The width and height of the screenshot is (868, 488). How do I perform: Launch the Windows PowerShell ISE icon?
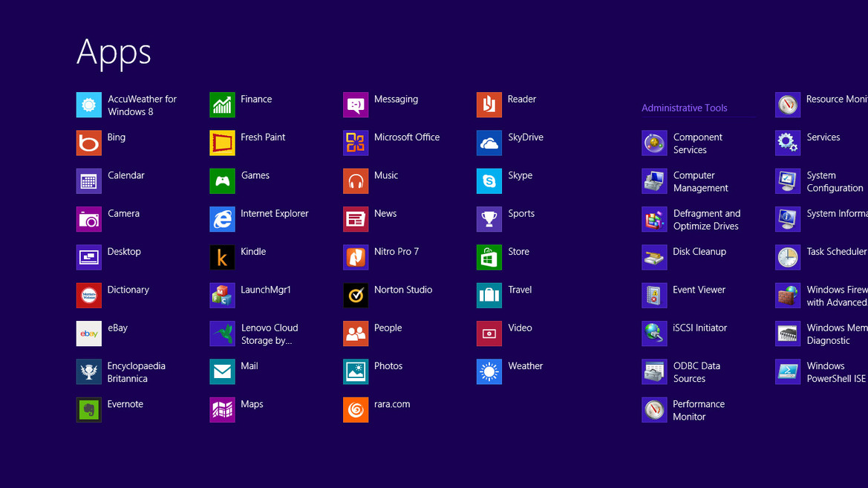[x=788, y=371]
